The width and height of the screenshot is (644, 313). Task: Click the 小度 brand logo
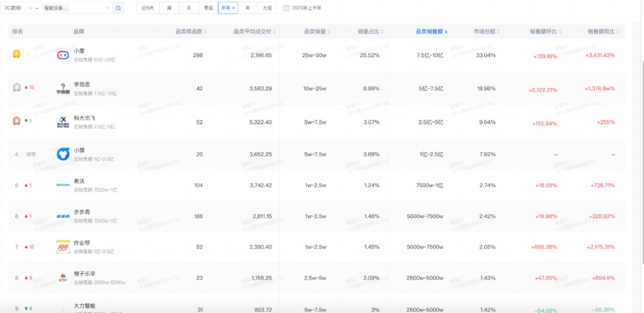(x=63, y=55)
